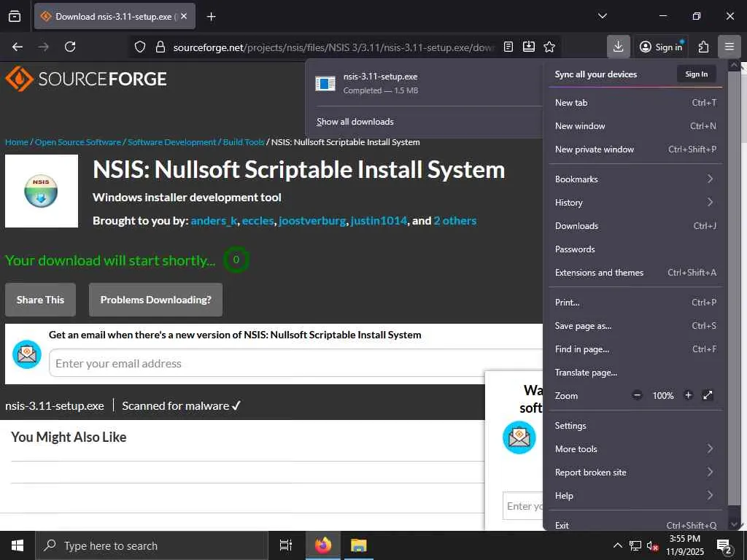Screen dimensions: 747x560
Task: Open Passwords from the menu
Action: (635, 249)
